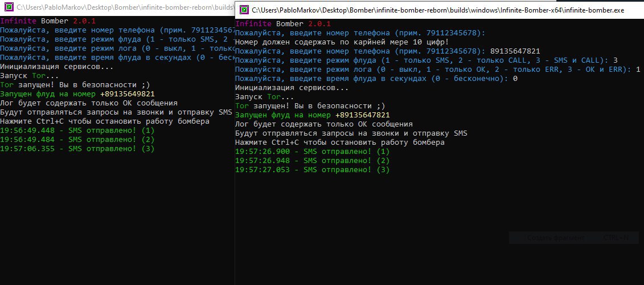
Task: Click the infinite-bomber.exe window's title bar icon
Action: 244,10
